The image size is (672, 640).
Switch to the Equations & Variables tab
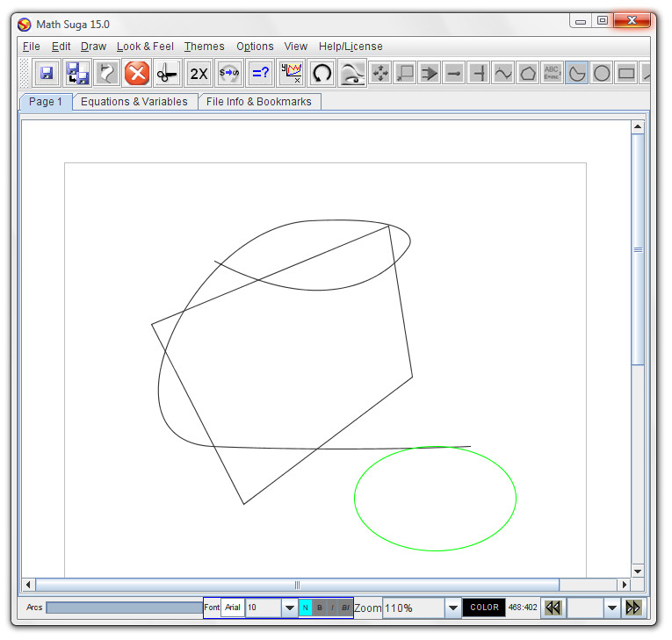point(134,102)
